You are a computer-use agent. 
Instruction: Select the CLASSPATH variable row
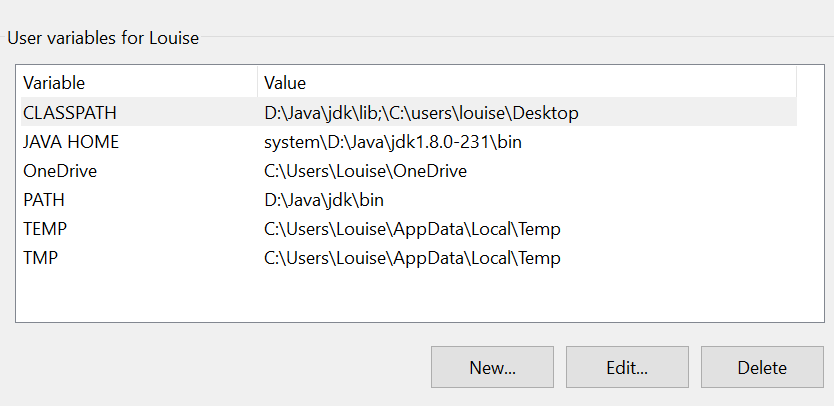pos(408,112)
